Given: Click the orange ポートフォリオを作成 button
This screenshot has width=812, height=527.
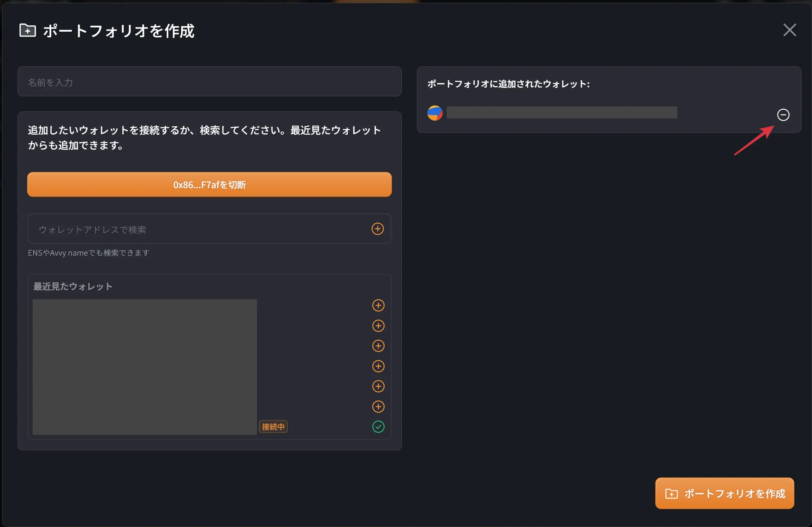Looking at the screenshot, I should click(x=724, y=493).
